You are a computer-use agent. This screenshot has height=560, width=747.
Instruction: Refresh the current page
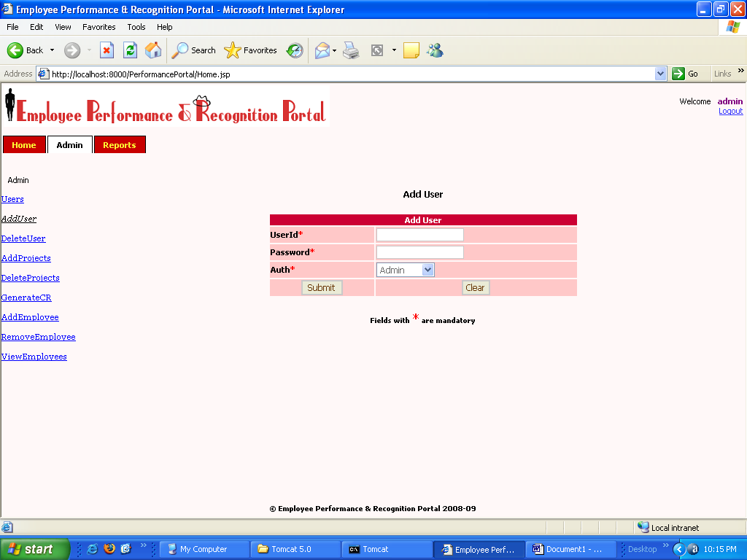129,50
